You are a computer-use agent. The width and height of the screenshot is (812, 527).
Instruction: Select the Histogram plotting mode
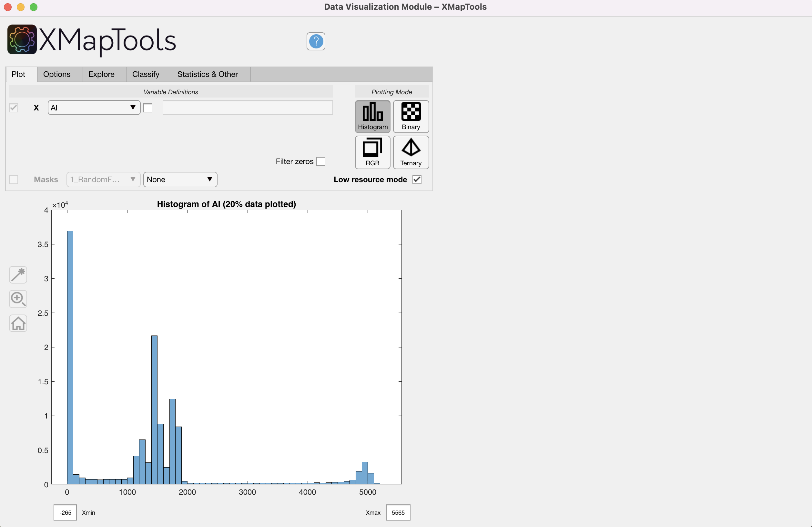(x=372, y=116)
